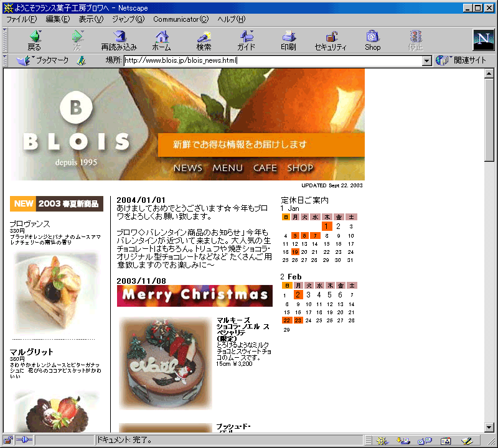
Task: Click the vertical scrollbar thumb
Action: (489, 120)
